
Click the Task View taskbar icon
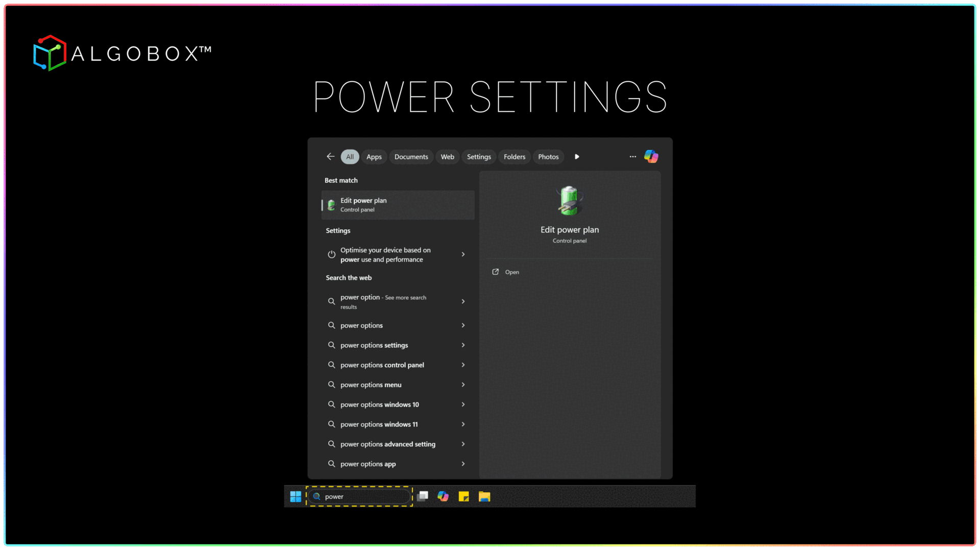423,496
